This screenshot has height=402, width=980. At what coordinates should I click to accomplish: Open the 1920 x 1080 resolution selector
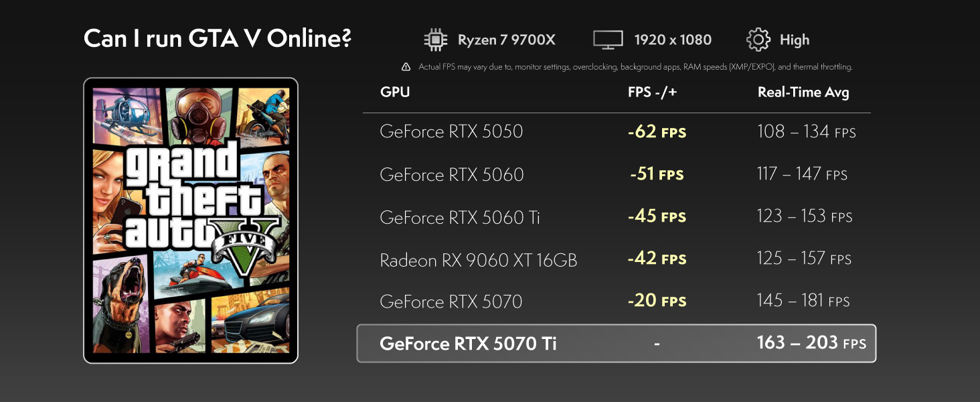coord(653,40)
